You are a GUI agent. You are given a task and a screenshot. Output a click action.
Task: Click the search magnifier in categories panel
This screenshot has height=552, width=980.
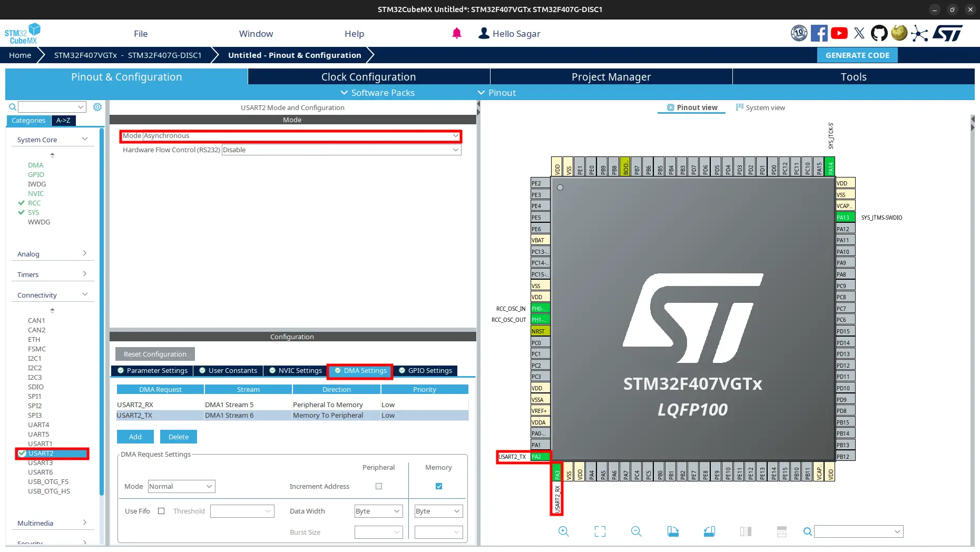pos(13,107)
